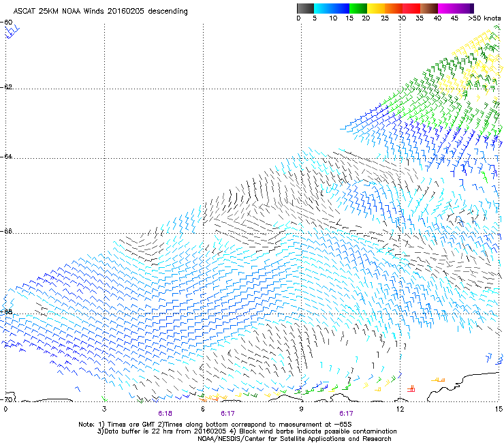The width and height of the screenshot is (504, 443).
Task: Click the '>50 knots' legend label
Action: (x=484, y=18)
